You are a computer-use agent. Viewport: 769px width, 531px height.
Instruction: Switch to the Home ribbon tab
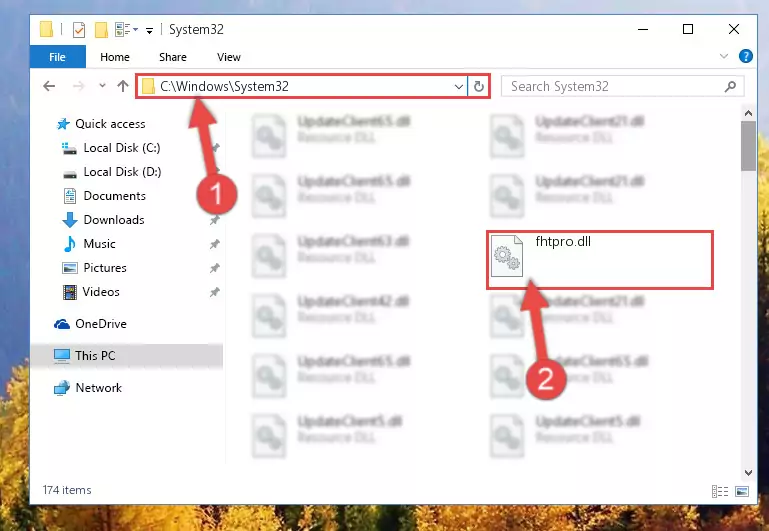point(115,57)
